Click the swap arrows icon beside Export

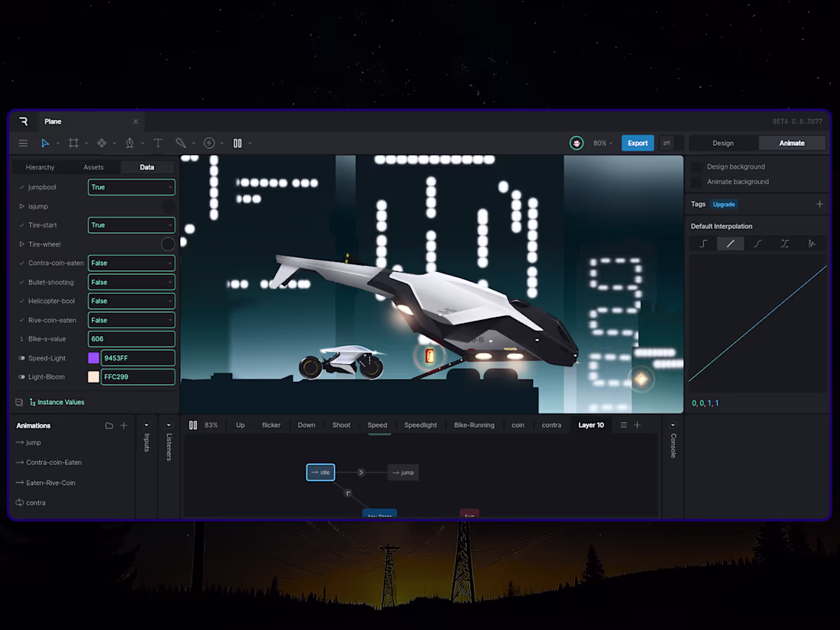coord(667,143)
